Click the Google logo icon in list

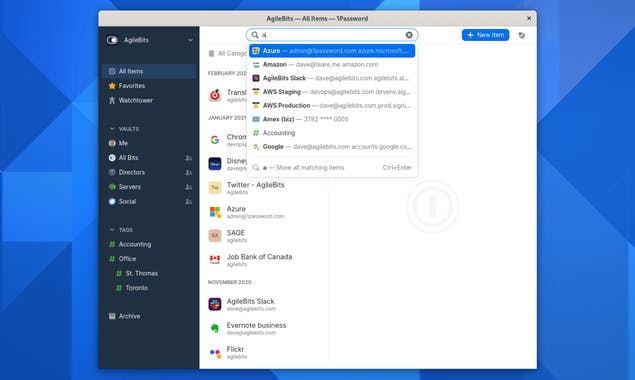click(215, 140)
